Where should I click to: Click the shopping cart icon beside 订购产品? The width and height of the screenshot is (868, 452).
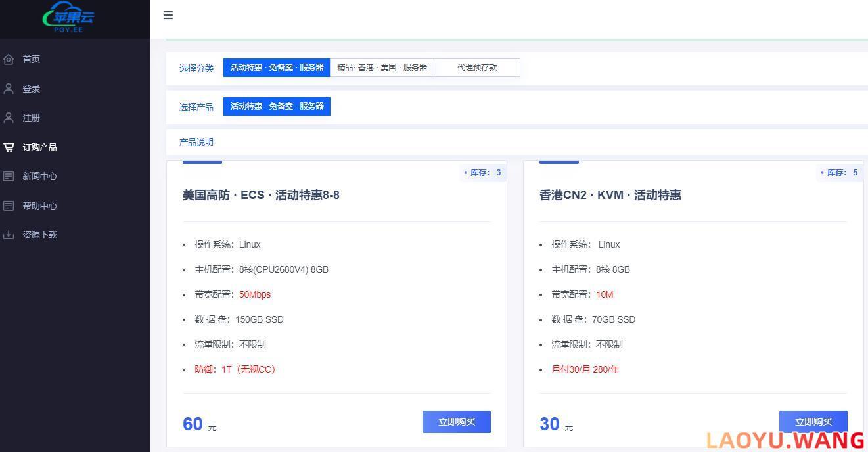click(x=9, y=147)
